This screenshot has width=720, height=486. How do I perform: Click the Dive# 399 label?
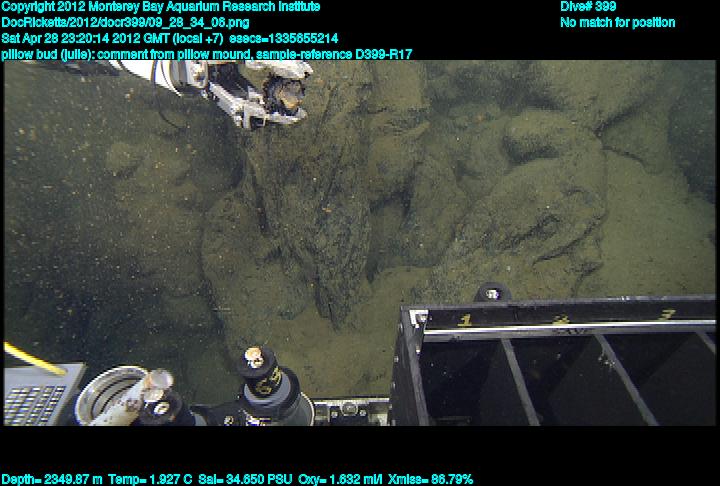[x=588, y=7]
